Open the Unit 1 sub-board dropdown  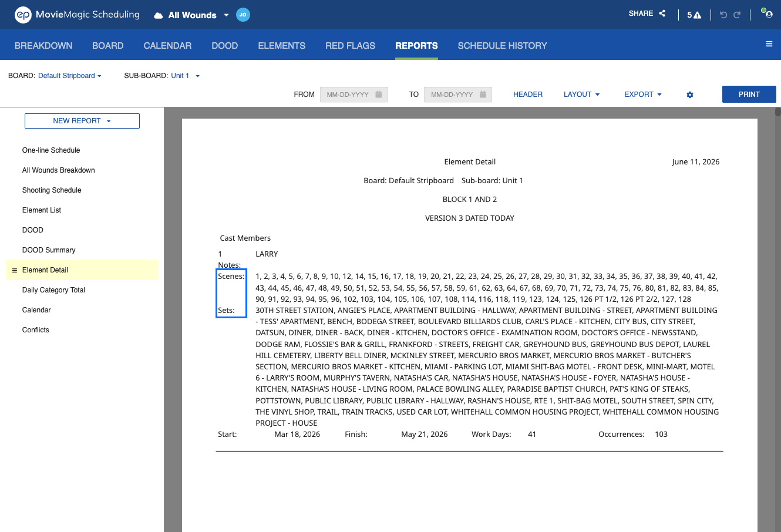186,76
